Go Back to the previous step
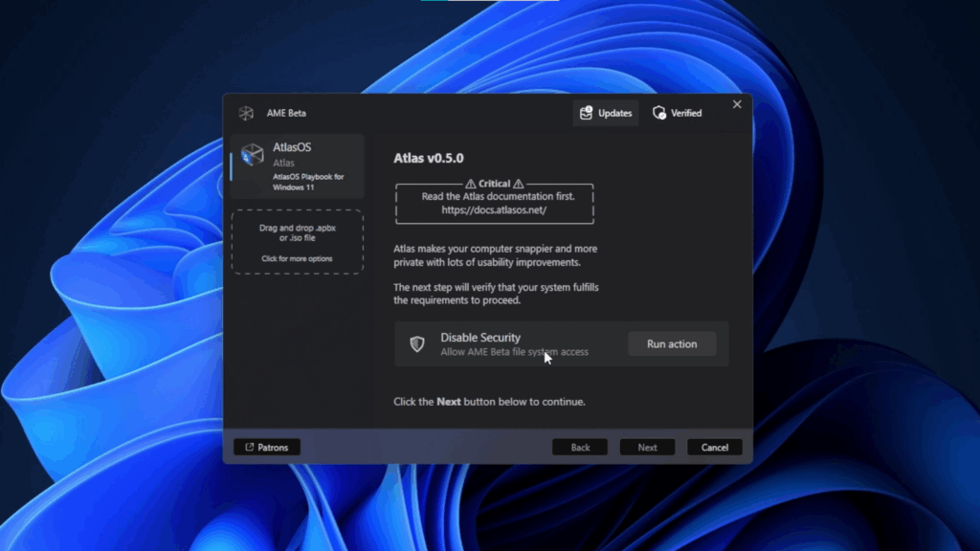The image size is (980, 551). tap(580, 446)
